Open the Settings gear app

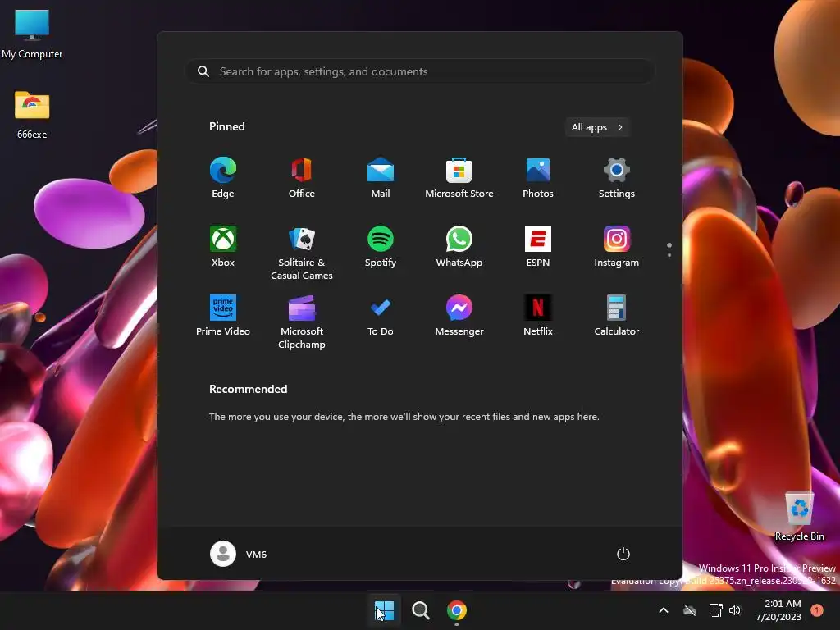coord(617,178)
